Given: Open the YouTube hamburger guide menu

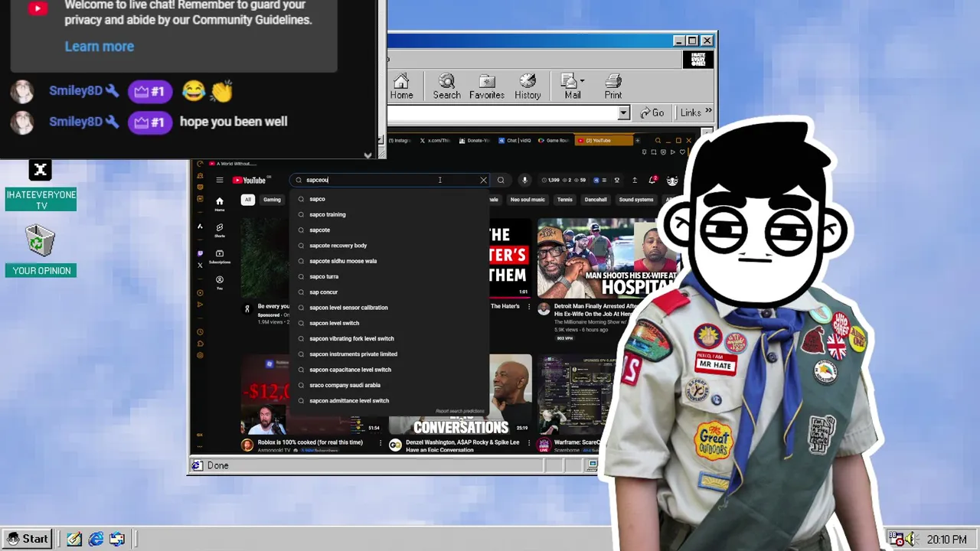Looking at the screenshot, I should click(x=219, y=181).
